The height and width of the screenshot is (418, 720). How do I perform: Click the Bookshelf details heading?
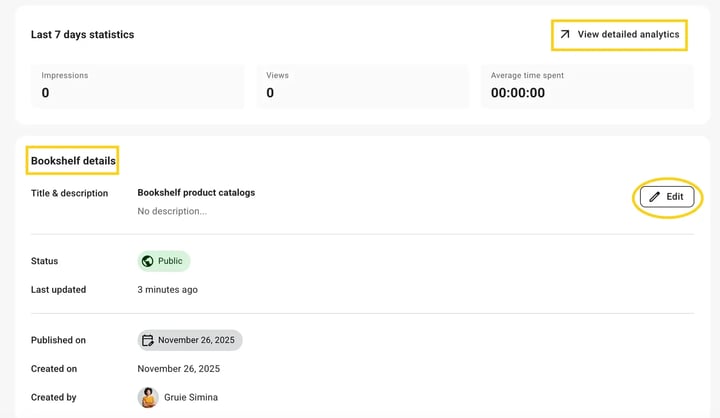[x=73, y=161]
